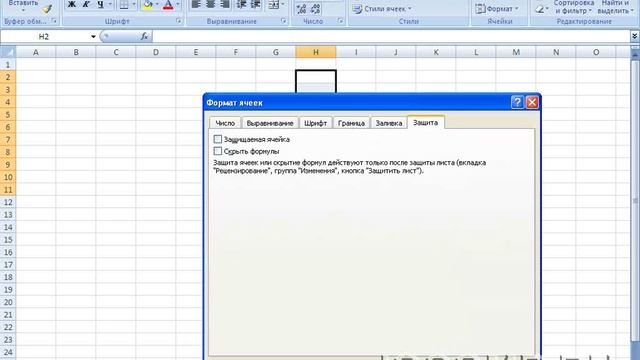Viewport: 640px width, 360px height.
Task: Select column O header
Action: (x=596, y=52)
